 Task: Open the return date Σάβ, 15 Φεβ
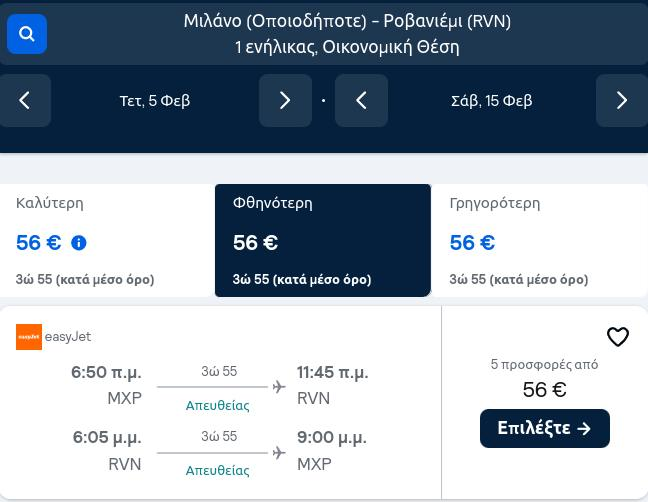click(x=491, y=100)
